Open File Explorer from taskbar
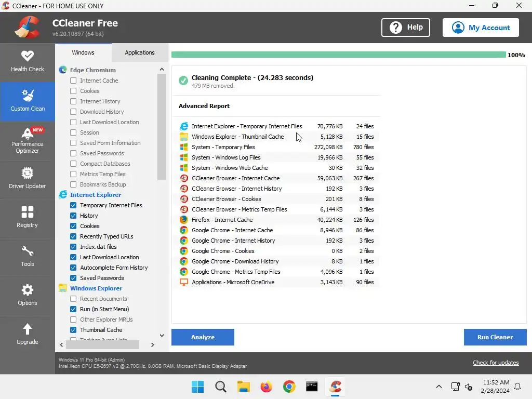This screenshot has height=399, width=532. click(243, 387)
